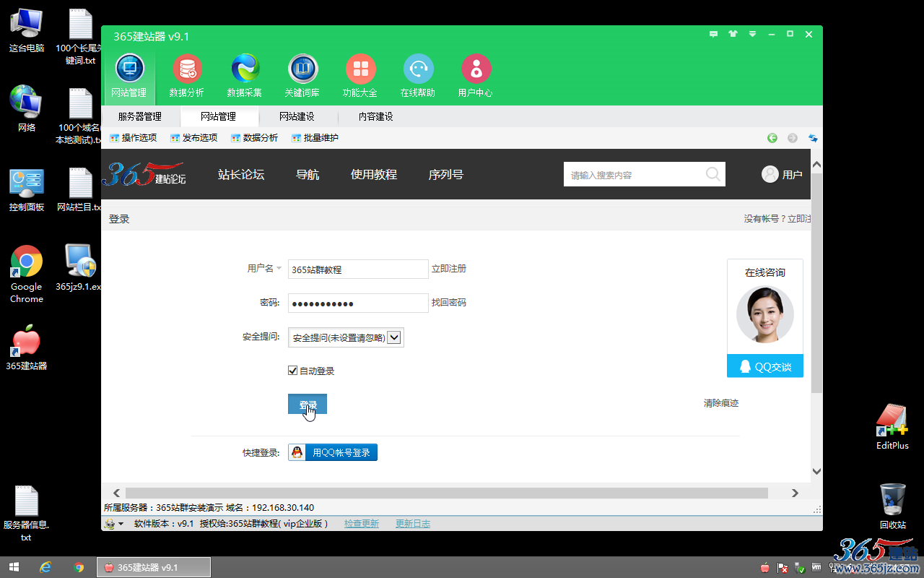Click the Windows Start button
Viewport: 924px width, 578px height.
click(14, 567)
